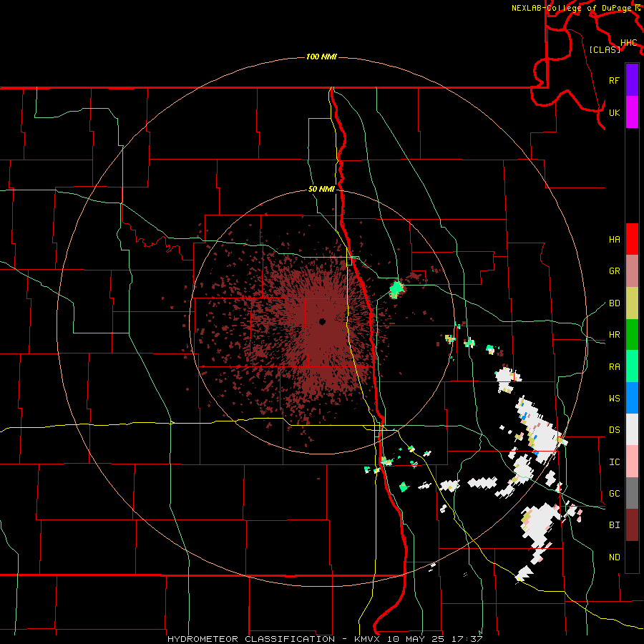Click the 'IC' legend label text
Screen dimensions: 644x644
pyautogui.click(x=615, y=462)
